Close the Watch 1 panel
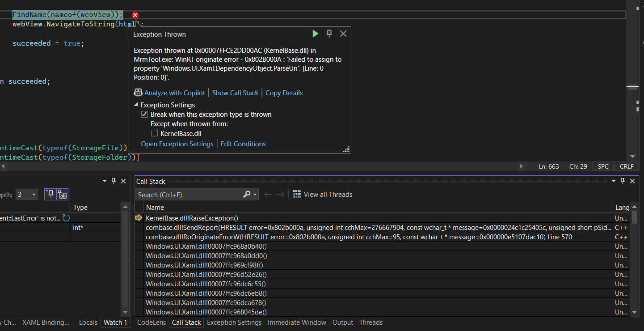The height and width of the screenshot is (331, 644). (123, 181)
